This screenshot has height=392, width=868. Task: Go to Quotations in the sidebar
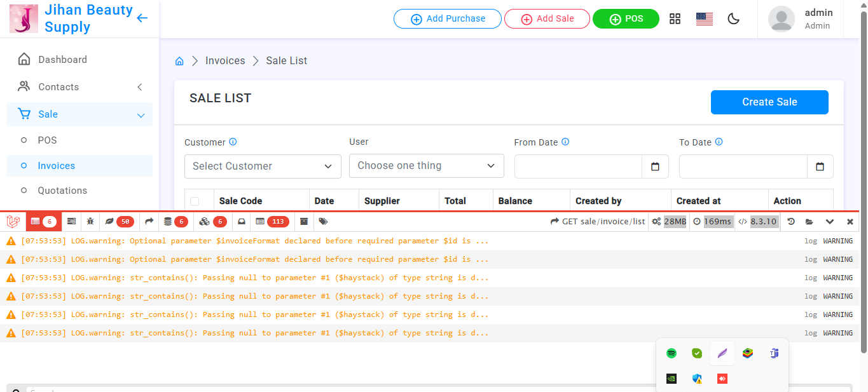click(x=62, y=191)
